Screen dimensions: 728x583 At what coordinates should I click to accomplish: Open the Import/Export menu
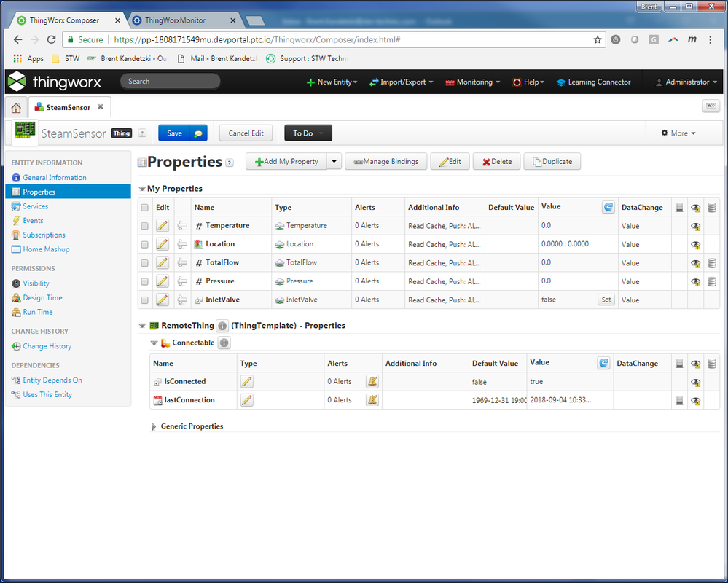click(x=401, y=82)
